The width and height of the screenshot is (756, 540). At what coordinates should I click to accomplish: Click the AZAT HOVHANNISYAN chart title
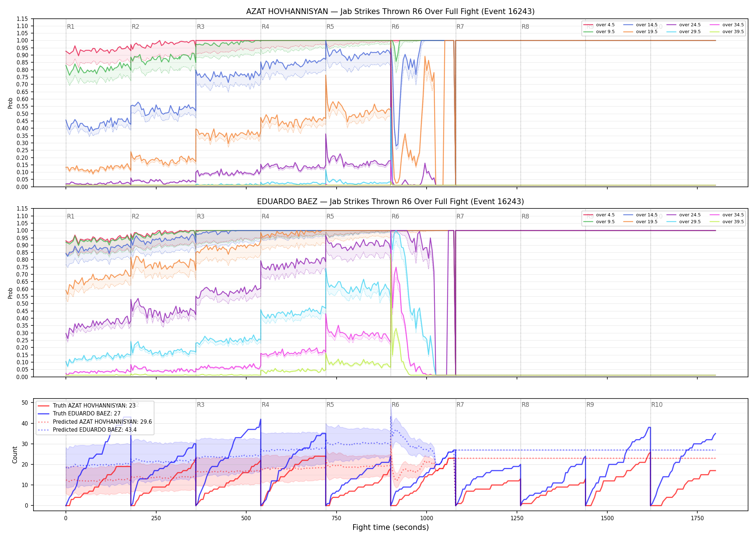pyautogui.click(x=390, y=12)
